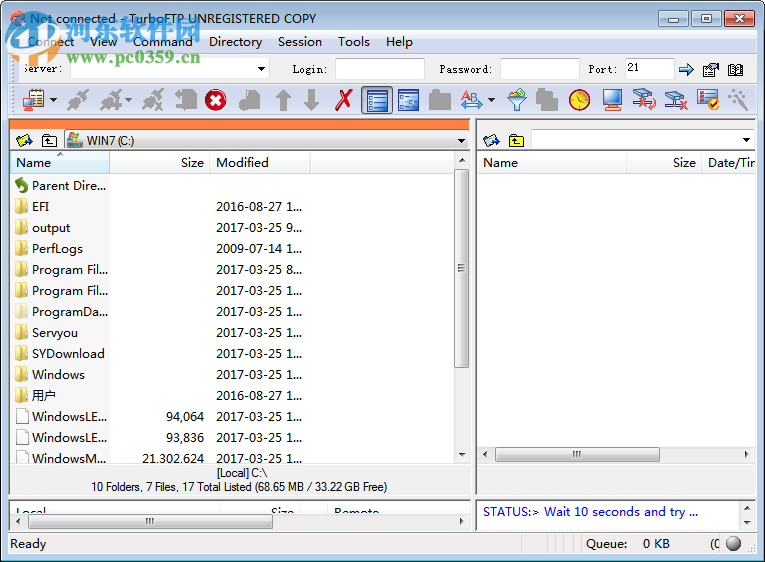Select Parent Directory in local list
Viewport: 765px width, 562px height.
click(x=60, y=185)
